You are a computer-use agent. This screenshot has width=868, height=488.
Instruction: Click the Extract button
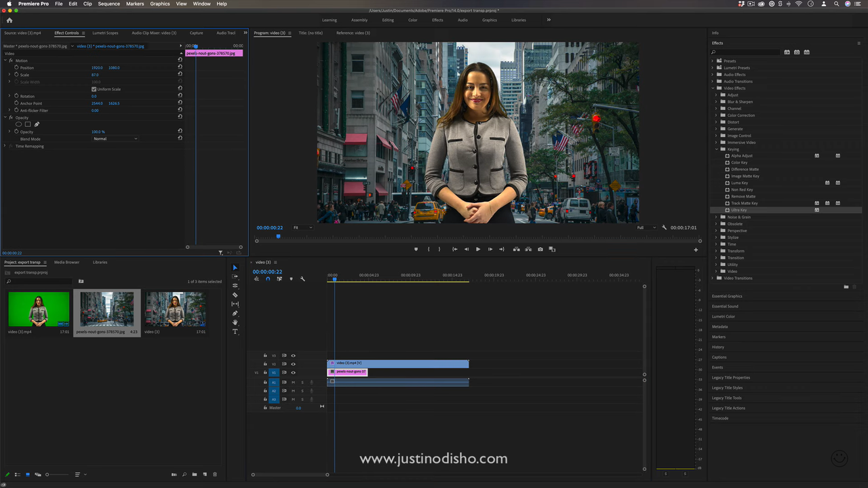pyautogui.click(x=528, y=249)
